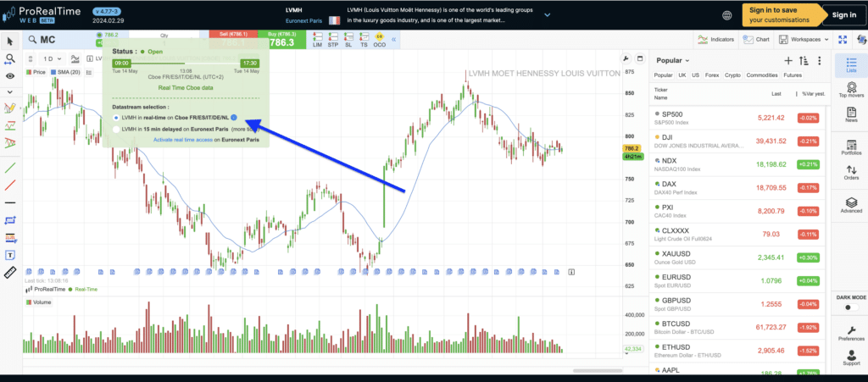The height and width of the screenshot is (382, 868).
Task: Select the support/resistance zigzag drawing tool
Action: pos(10,125)
